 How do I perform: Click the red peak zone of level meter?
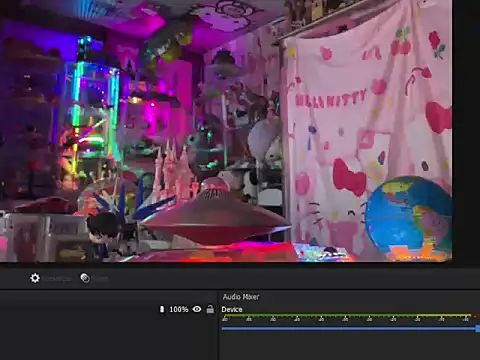pos(477,315)
